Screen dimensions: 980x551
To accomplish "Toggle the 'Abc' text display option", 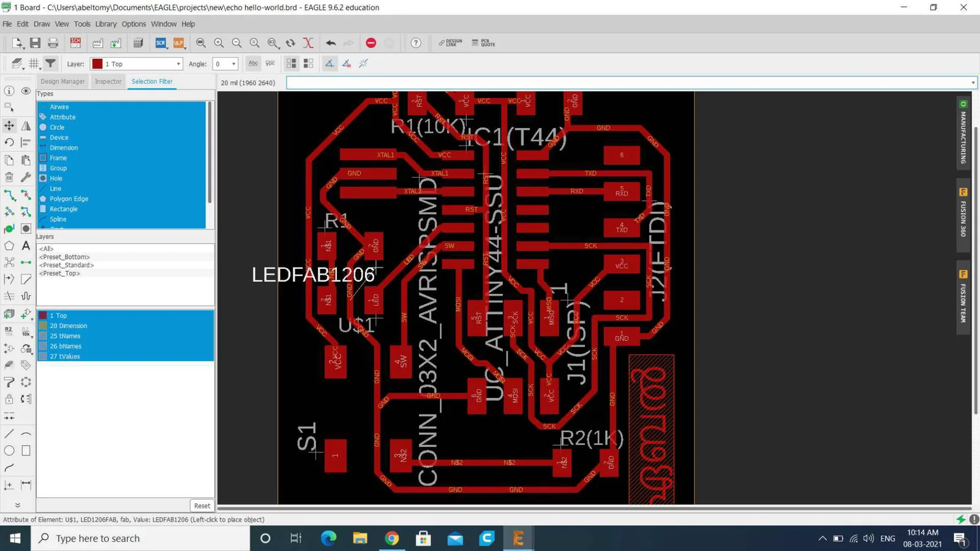I will 253,64.
